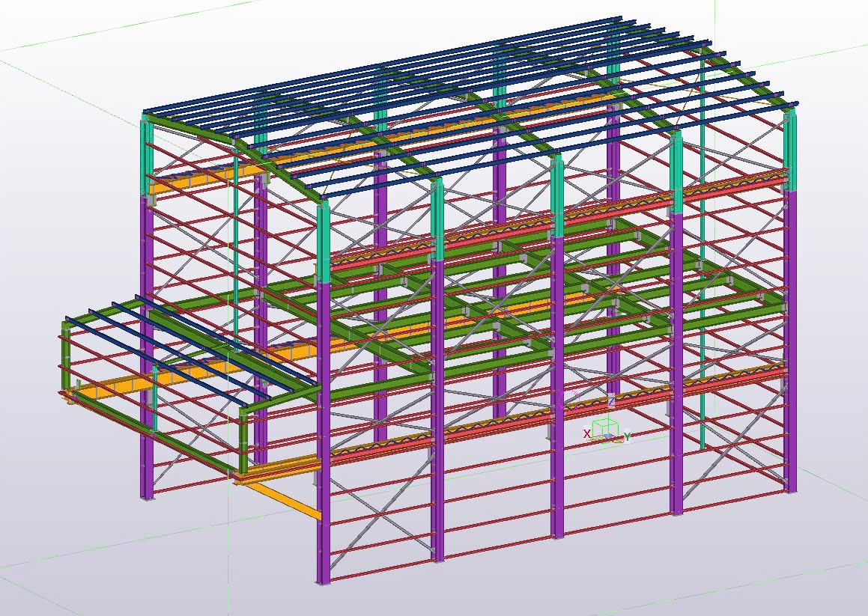Pick the orange diagonal beam protruding at bottom left
This screenshot has height=616, width=868.
click(283, 499)
